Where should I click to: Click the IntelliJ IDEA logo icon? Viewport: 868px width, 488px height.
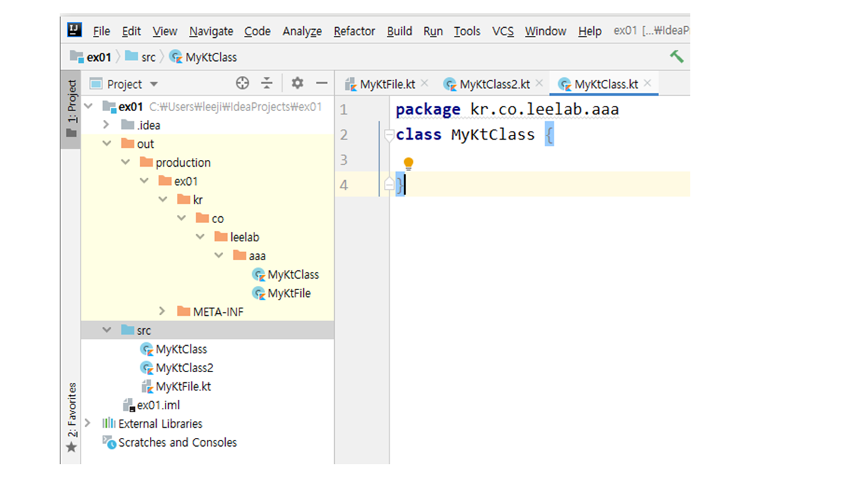tap(75, 30)
